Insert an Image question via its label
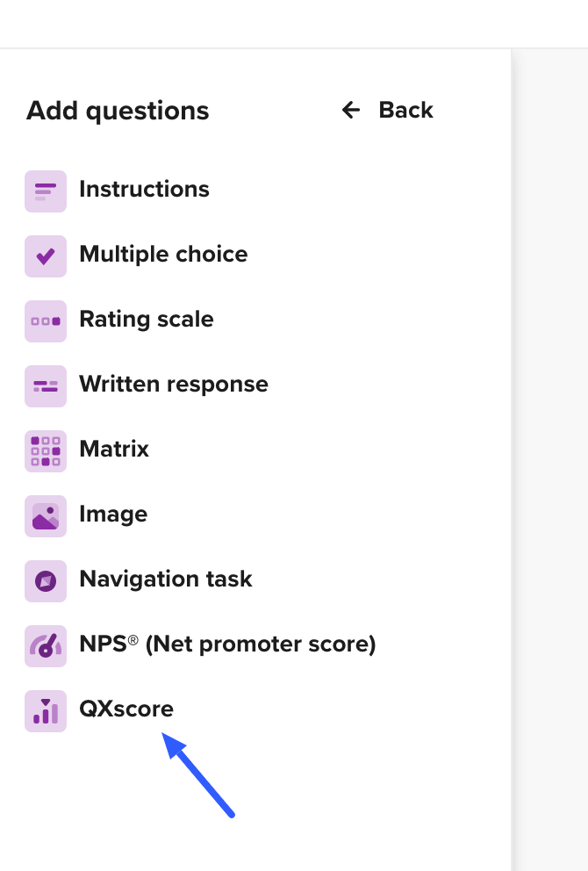This screenshot has width=588, height=871. (113, 514)
